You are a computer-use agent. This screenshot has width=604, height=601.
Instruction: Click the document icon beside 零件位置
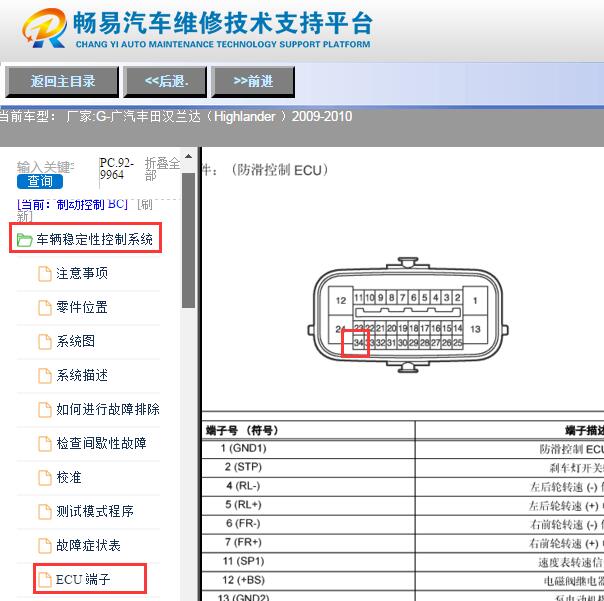pyautogui.click(x=45, y=308)
